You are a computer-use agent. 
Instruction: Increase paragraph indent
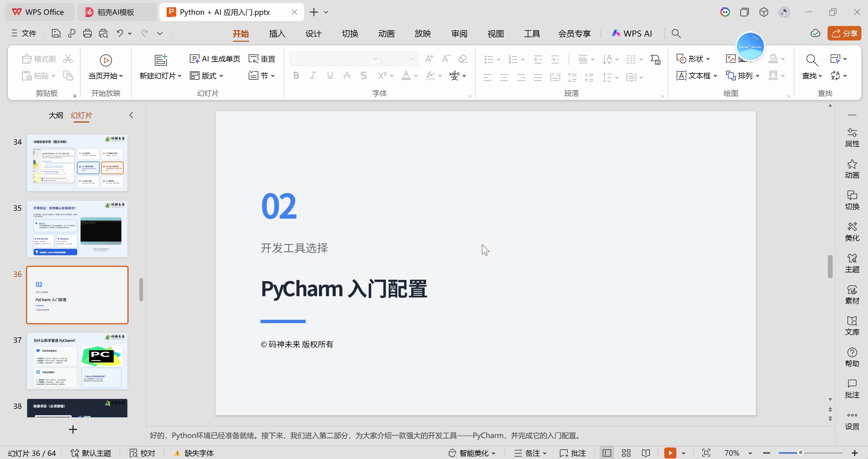click(555, 59)
